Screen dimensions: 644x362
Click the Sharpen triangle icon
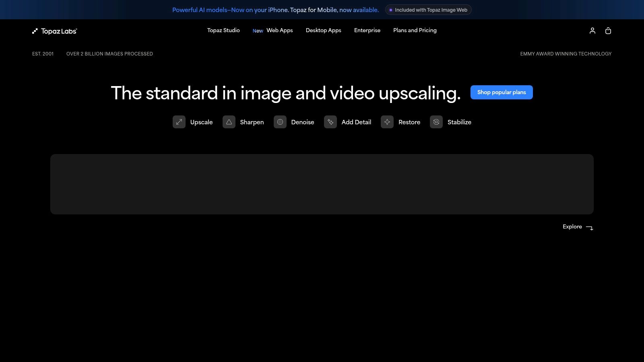pos(229,122)
